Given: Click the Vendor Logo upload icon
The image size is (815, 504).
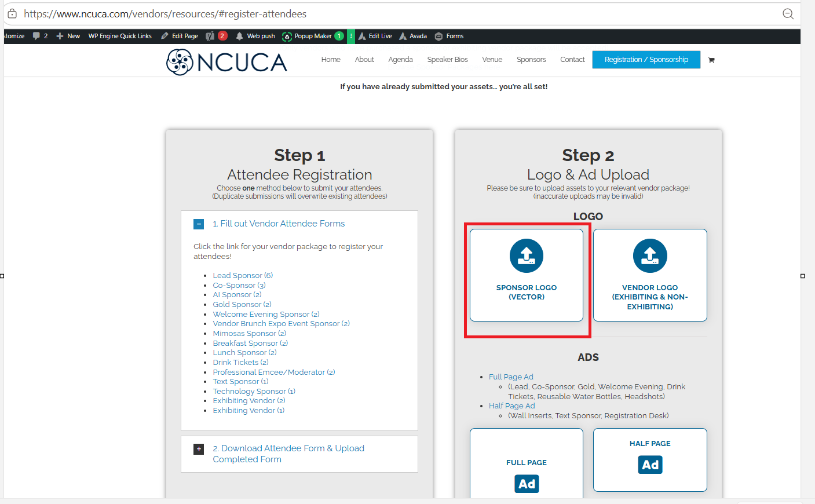Looking at the screenshot, I should 650,255.
